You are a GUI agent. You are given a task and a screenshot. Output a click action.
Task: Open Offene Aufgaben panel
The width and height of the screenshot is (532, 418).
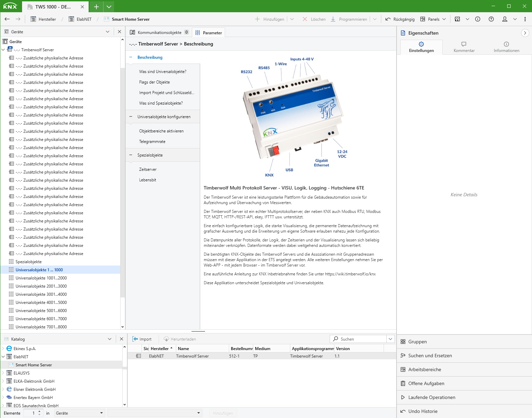464,383
